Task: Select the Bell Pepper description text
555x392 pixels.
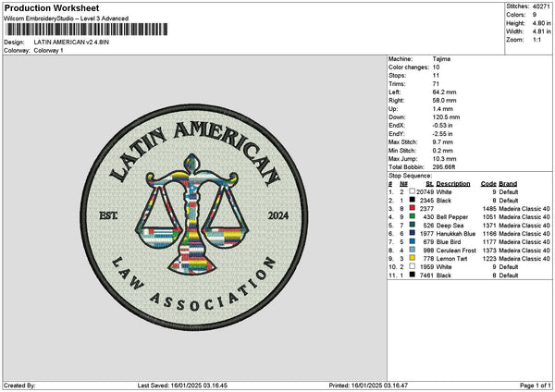Action: [x=452, y=217]
